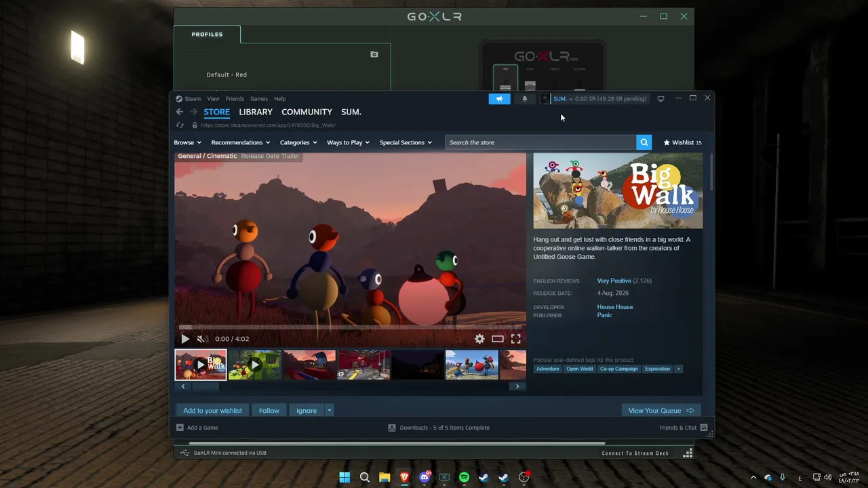Screen dimensions: 868x488
Task: Unmute the trailer audio
Action: tap(201, 339)
